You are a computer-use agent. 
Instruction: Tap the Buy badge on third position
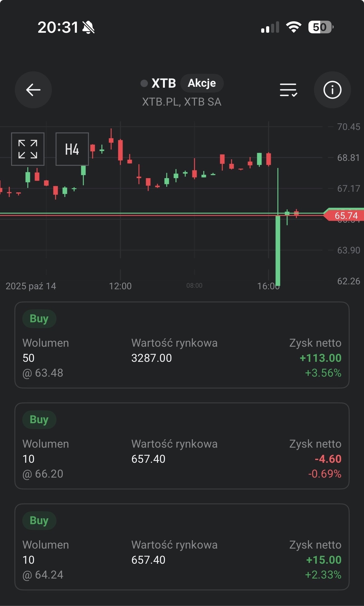(39, 520)
